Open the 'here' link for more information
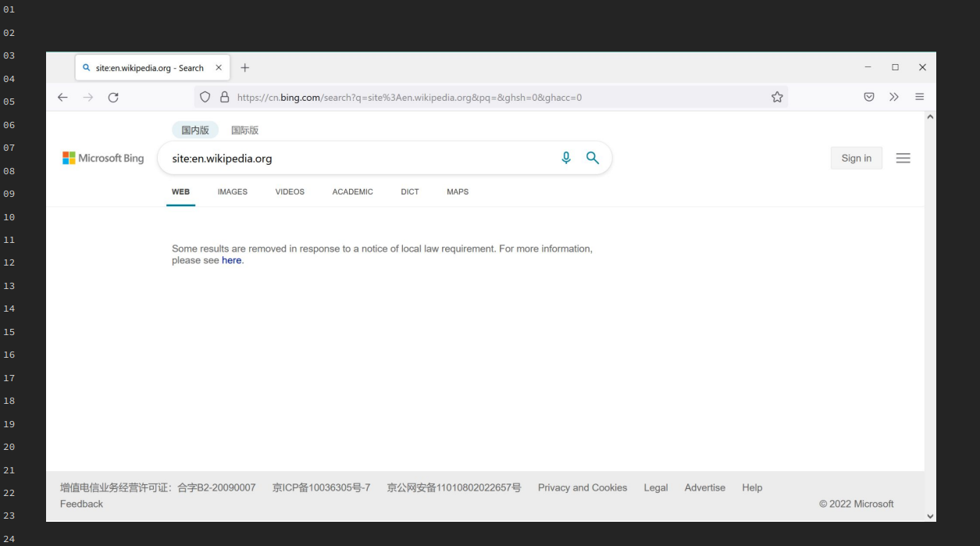980x546 pixels. click(x=231, y=261)
